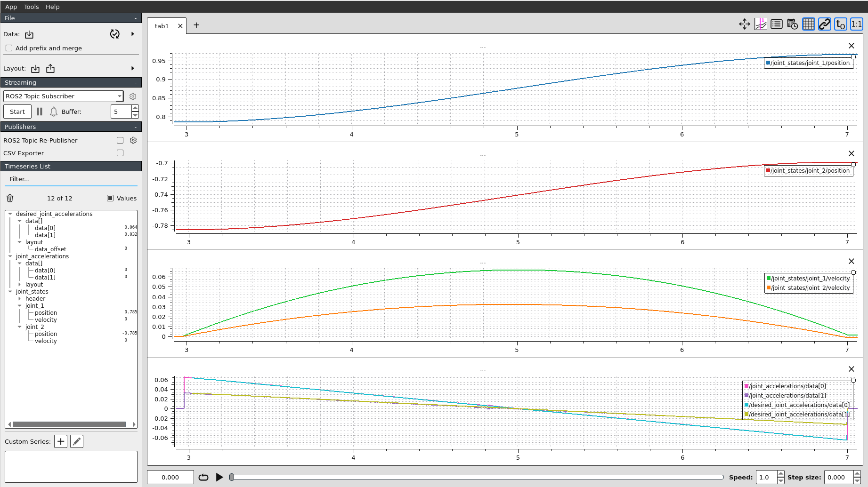Increase Step size stepper

pyautogui.click(x=857, y=474)
